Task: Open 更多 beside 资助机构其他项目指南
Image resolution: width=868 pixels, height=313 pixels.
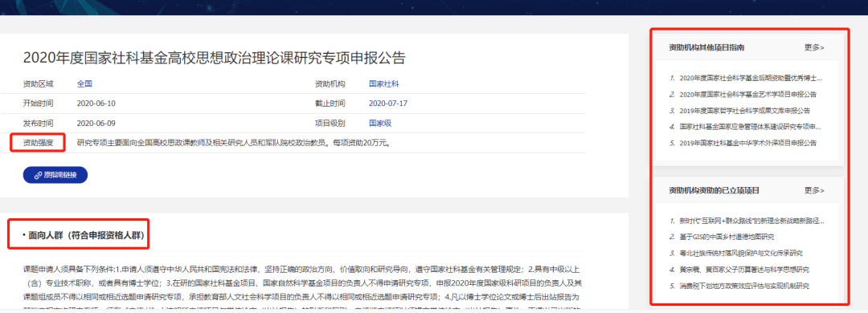Action: pos(813,47)
